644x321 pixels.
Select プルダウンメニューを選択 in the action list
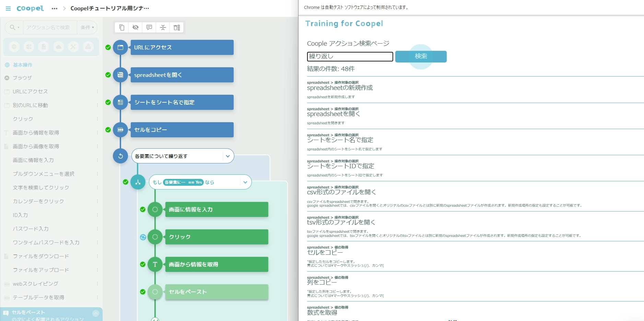pyautogui.click(x=44, y=174)
